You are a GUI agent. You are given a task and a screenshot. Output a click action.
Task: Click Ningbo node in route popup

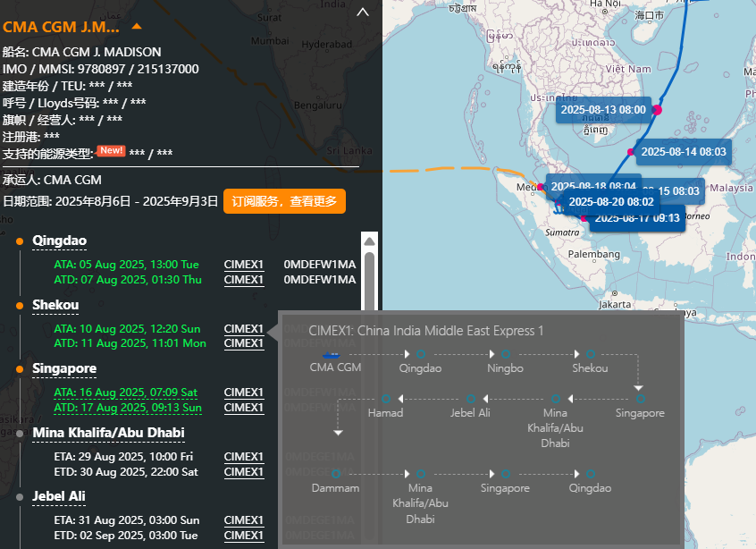506,354
